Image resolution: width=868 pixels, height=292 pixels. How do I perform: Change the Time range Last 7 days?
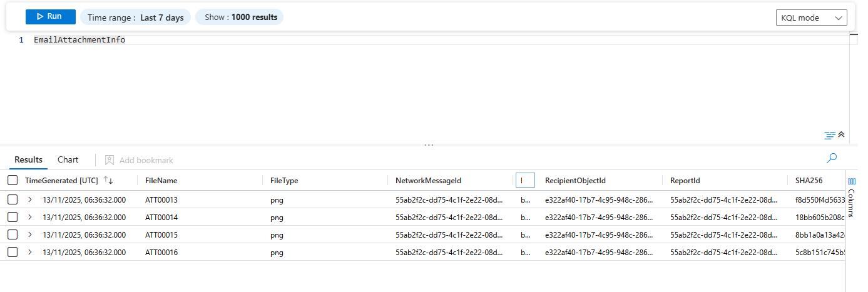136,18
